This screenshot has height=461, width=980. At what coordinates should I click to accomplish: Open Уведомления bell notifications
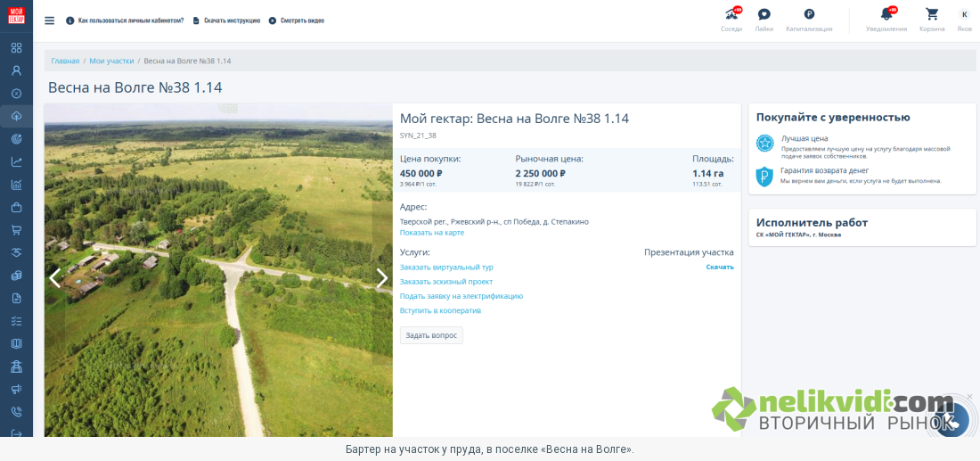click(x=886, y=20)
